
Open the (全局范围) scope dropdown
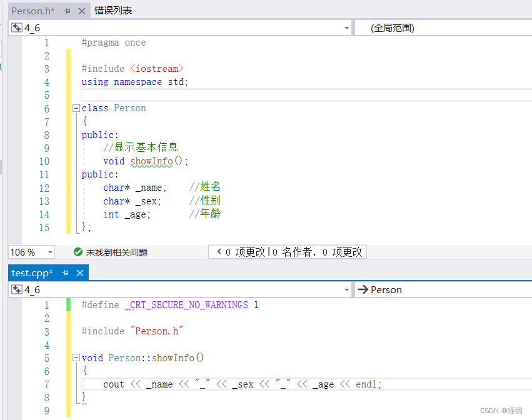443,28
